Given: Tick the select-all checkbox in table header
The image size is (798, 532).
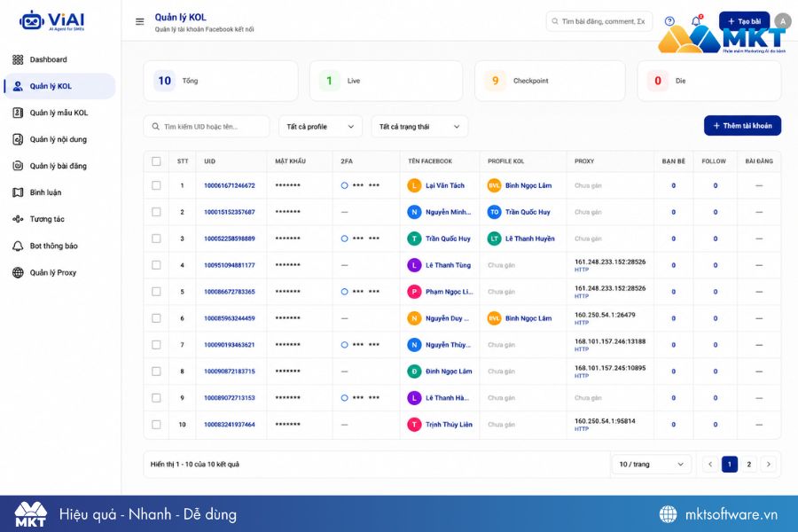Looking at the screenshot, I should point(156,161).
